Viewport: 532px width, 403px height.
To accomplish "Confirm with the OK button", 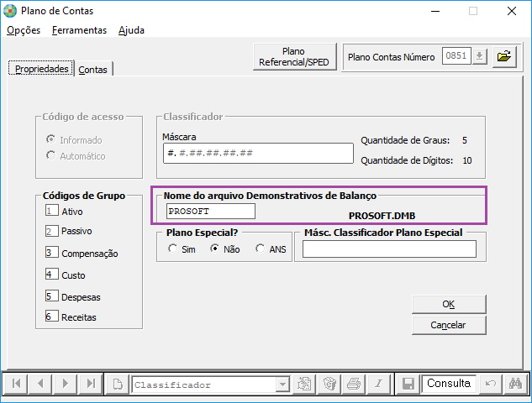I will coord(449,304).
